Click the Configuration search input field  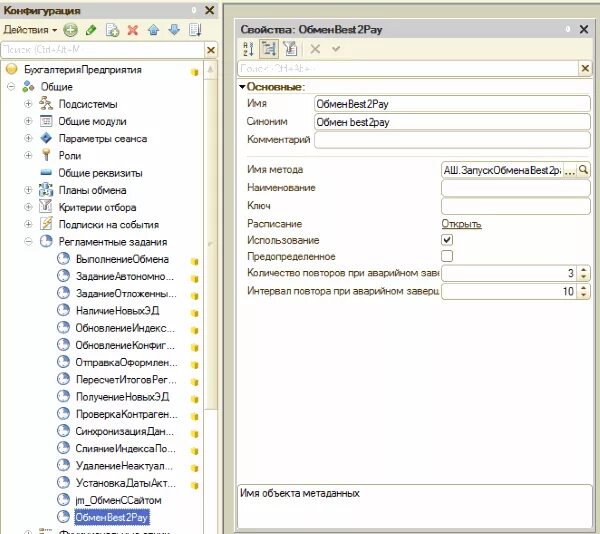click(x=103, y=50)
